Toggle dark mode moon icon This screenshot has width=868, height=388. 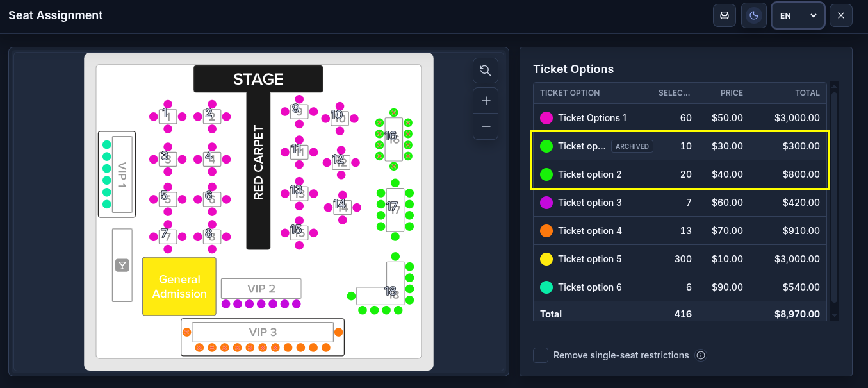[754, 15]
